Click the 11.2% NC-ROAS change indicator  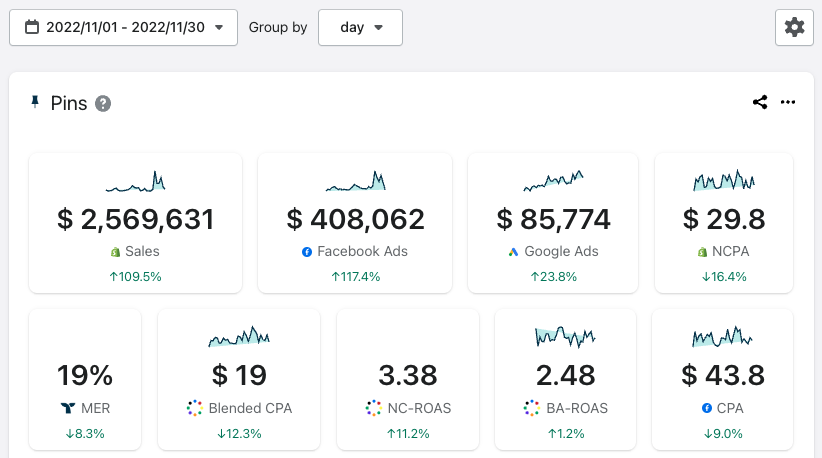point(408,434)
